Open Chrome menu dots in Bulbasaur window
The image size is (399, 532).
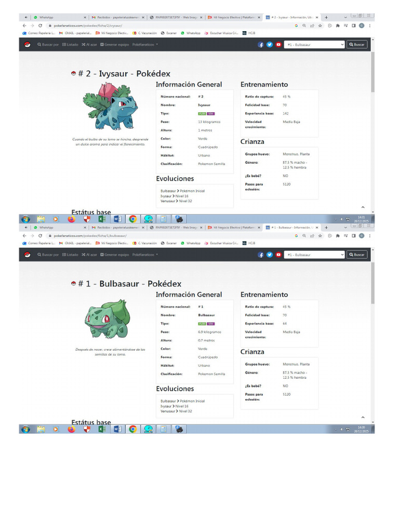(x=369, y=235)
